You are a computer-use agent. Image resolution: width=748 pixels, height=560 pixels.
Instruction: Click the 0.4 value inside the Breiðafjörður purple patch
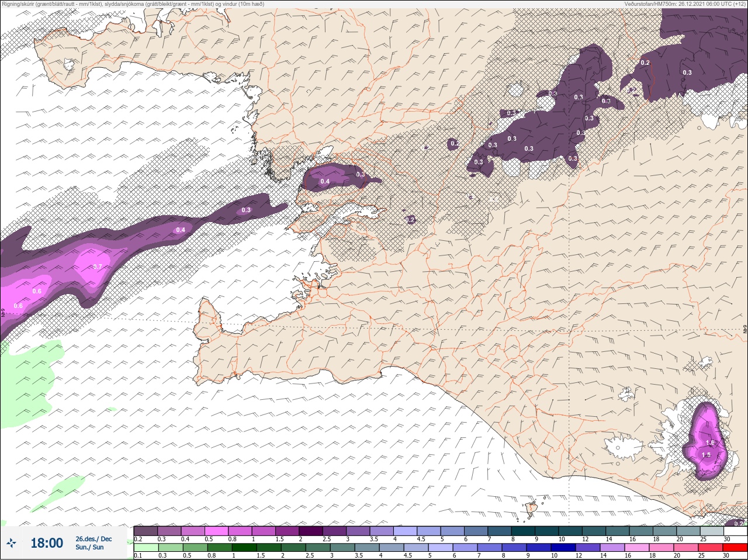pyautogui.click(x=325, y=182)
